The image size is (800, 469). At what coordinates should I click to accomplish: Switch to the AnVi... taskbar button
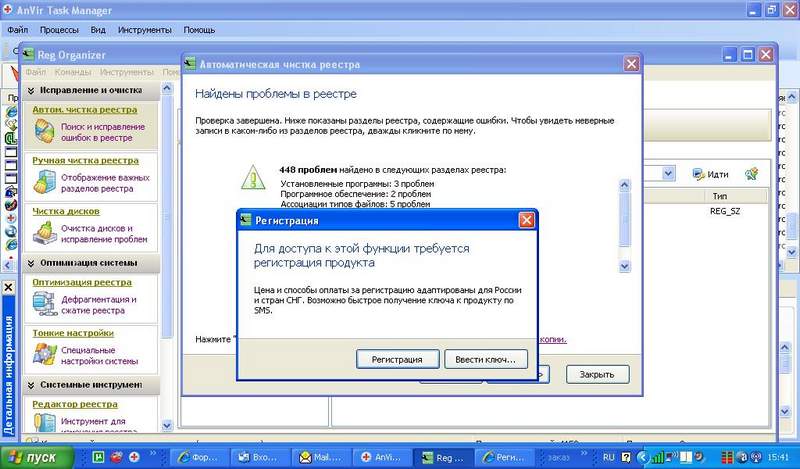coord(381,457)
